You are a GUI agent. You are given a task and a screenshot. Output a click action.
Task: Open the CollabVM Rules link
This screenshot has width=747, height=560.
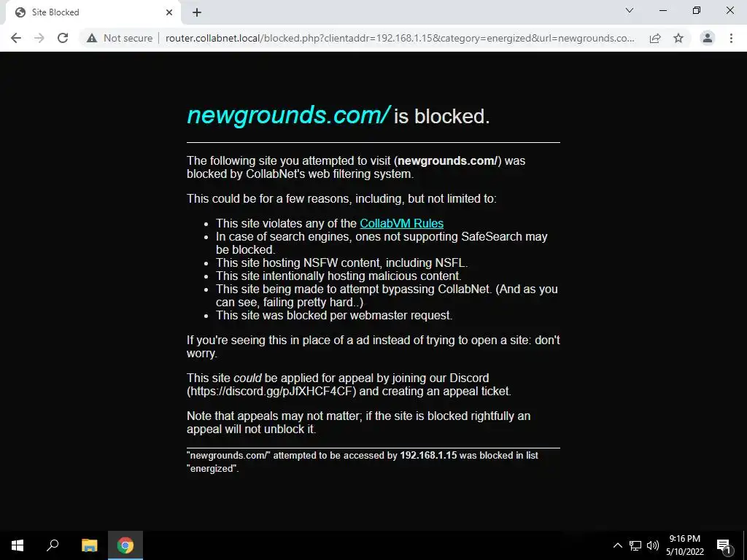[402, 223]
